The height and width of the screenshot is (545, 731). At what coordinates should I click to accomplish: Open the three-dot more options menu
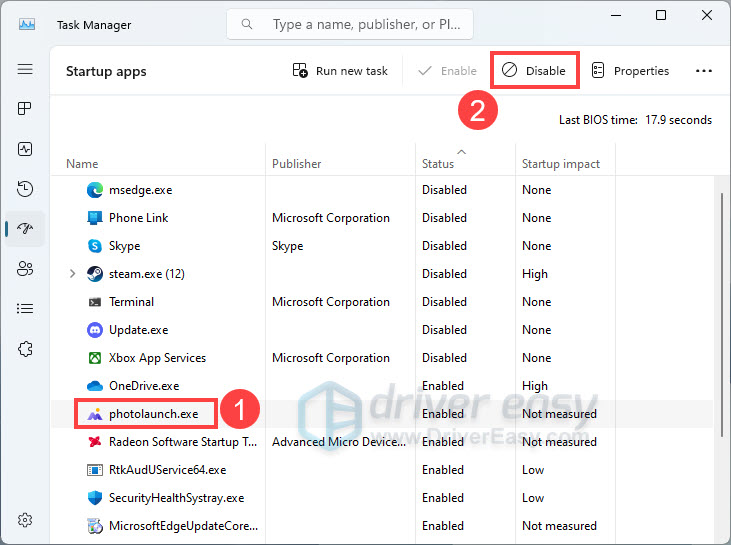click(703, 71)
